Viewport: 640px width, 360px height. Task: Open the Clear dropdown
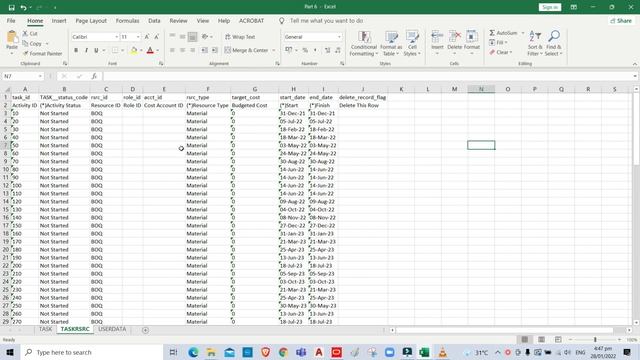[x=500, y=52]
